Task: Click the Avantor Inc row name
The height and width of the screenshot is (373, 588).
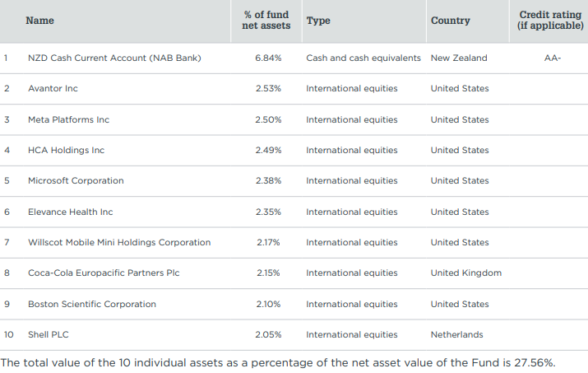Action: (x=53, y=88)
